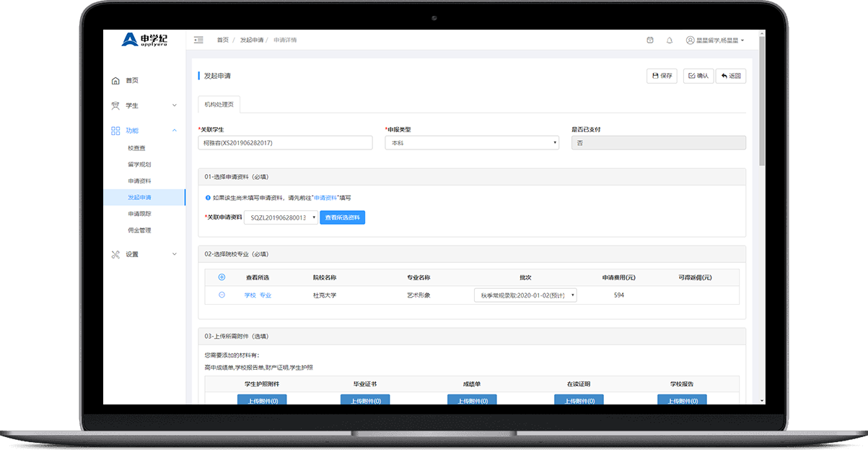This screenshot has width=868, height=450.
Task: Open the 批次 dropdown 秋季常规录取
Action: 525,295
